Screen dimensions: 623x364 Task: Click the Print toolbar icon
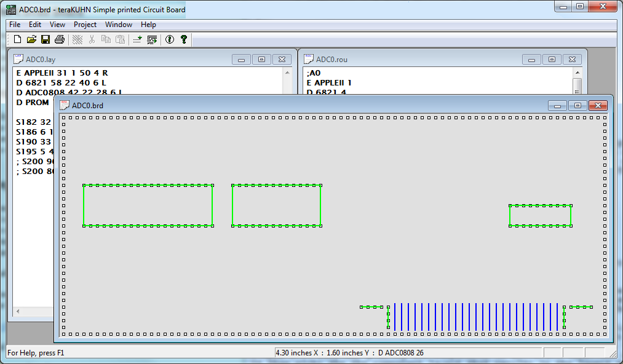coord(60,39)
